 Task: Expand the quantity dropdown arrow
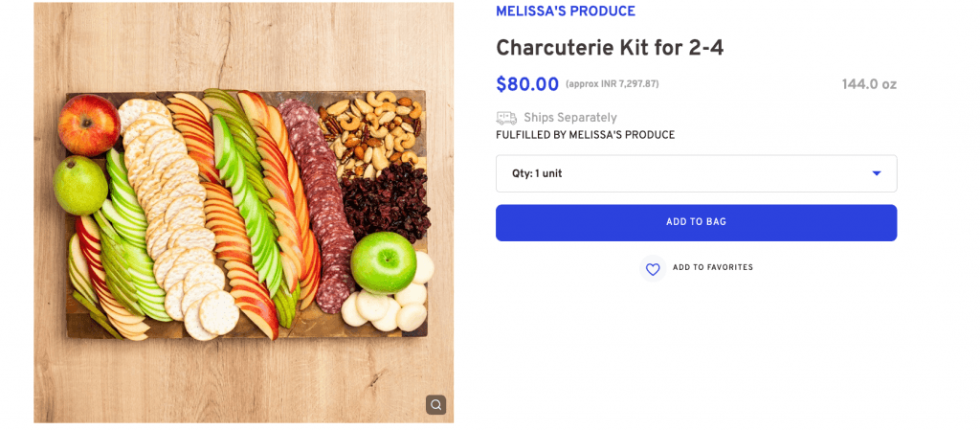click(876, 174)
